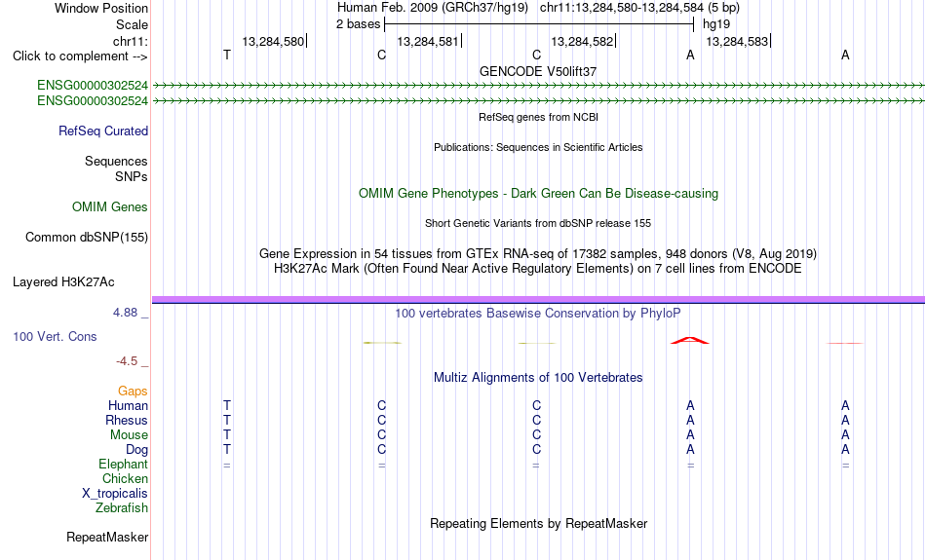
Task: Select the Chicken species row label
Action: coord(125,478)
